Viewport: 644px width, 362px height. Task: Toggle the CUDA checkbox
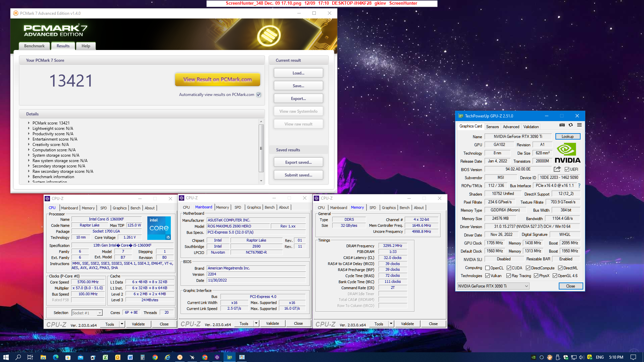[509, 268]
